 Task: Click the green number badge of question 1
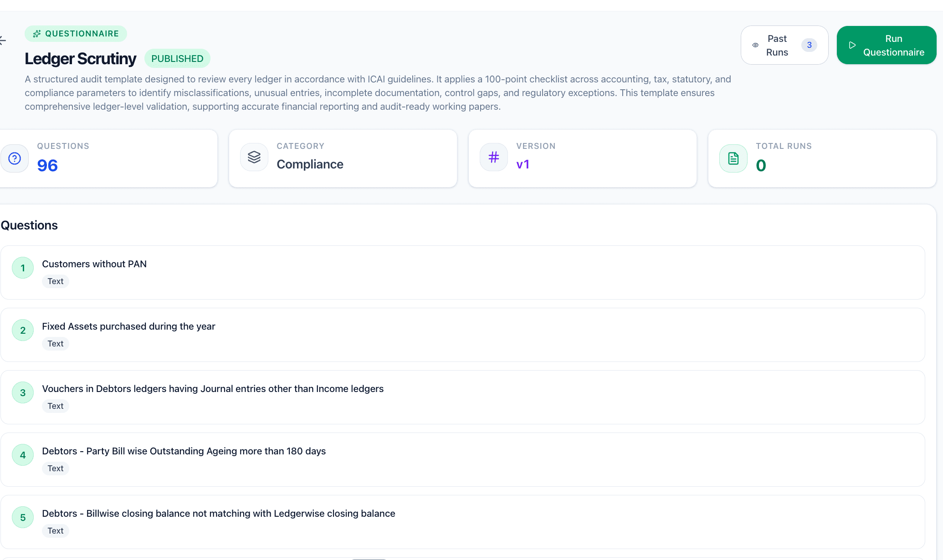click(x=23, y=268)
